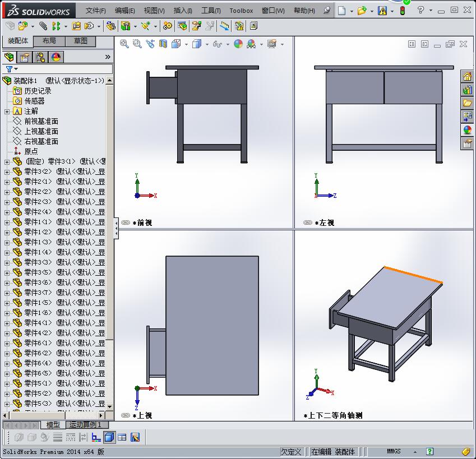The width and height of the screenshot is (476, 459).
Task: Open the Hide/Show Items dropdown arrow
Action: pos(228,45)
